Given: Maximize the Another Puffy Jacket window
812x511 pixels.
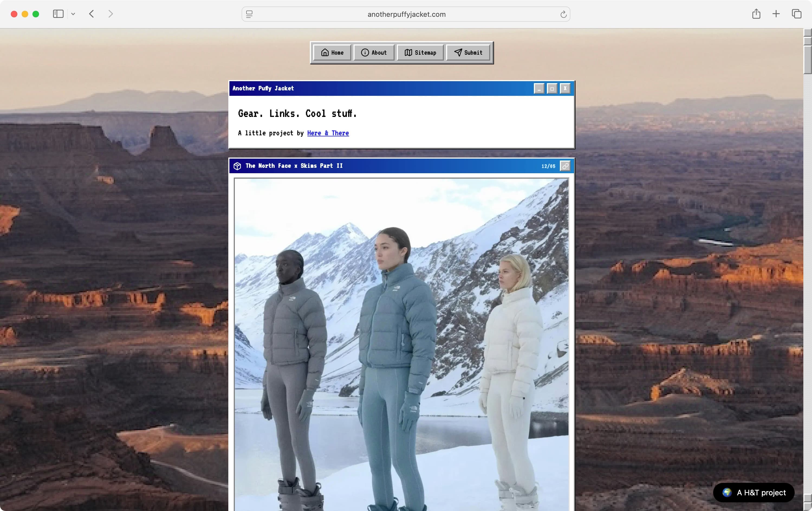Looking at the screenshot, I should click(x=552, y=89).
